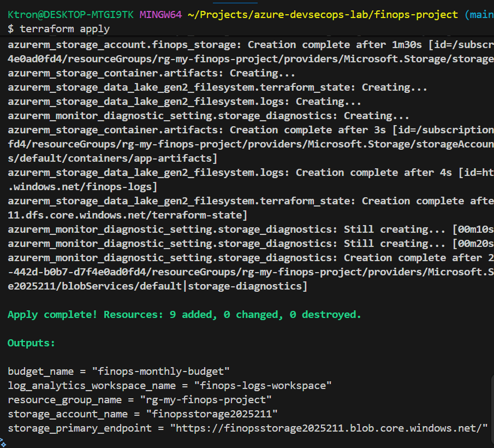
Task: Click 'storage-diagnostics' at end of resource ID
Action: [x=247, y=286]
